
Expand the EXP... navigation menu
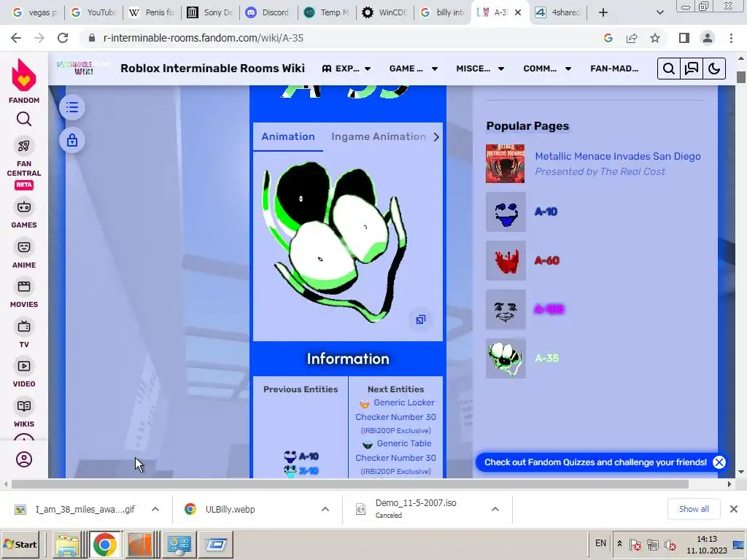[x=347, y=69]
